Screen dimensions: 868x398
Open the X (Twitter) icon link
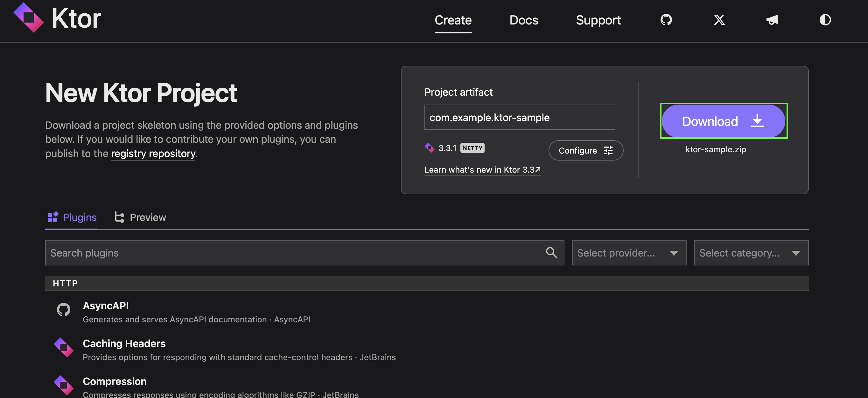coord(719,20)
